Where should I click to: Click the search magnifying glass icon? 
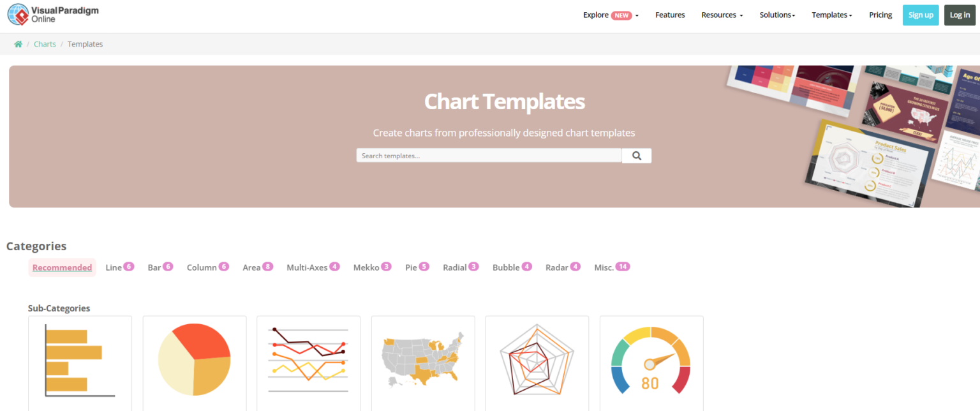[636, 155]
